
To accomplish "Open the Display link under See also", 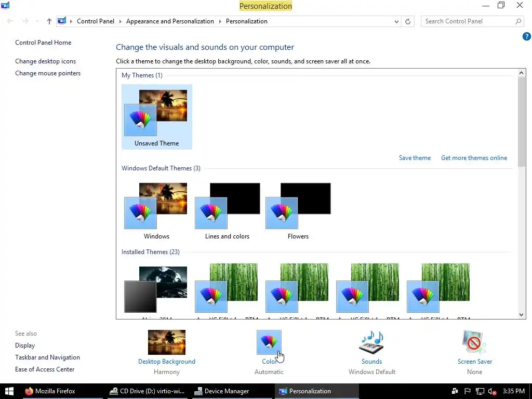I will (x=25, y=345).
